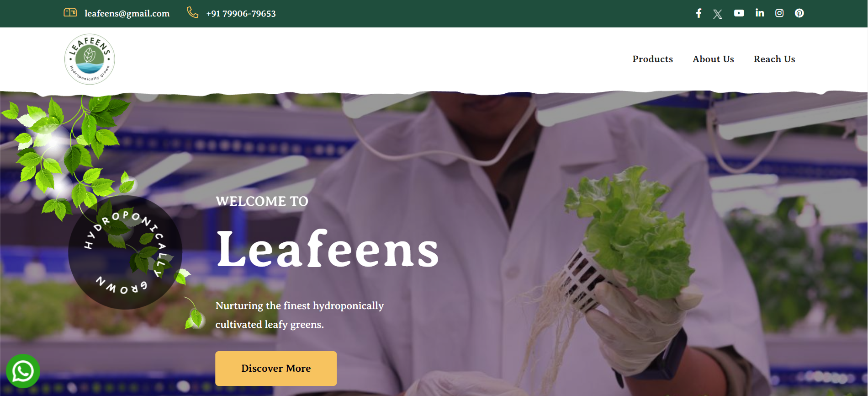Image resolution: width=868 pixels, height=396 pixels.
Task: Click the leafeens@gmail.com email link
Action: point(127,14)
